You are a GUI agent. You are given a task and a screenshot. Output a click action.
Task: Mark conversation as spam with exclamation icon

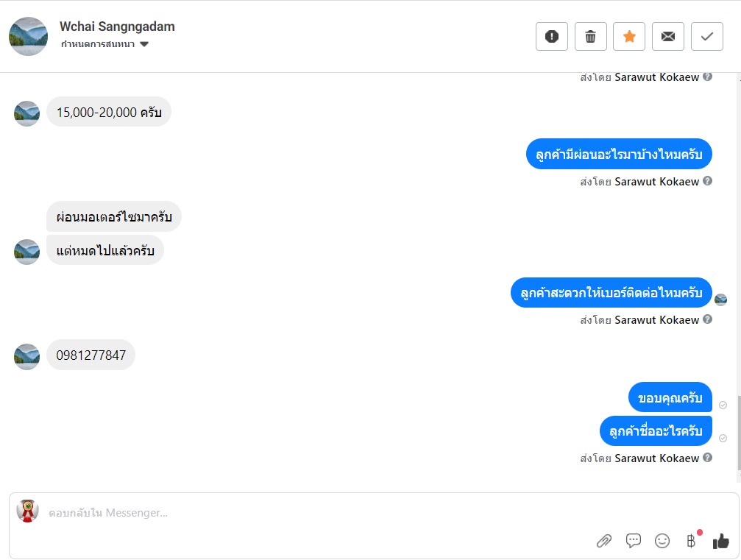tap(551, 36)
